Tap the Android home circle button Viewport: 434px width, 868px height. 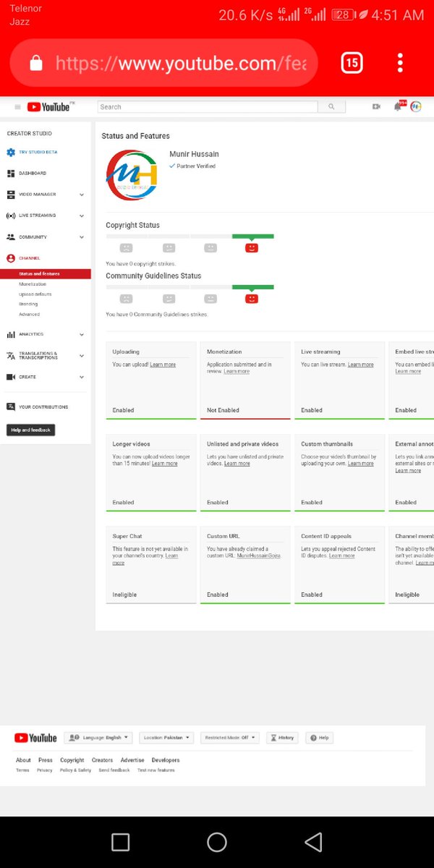(x=217, y=842)
